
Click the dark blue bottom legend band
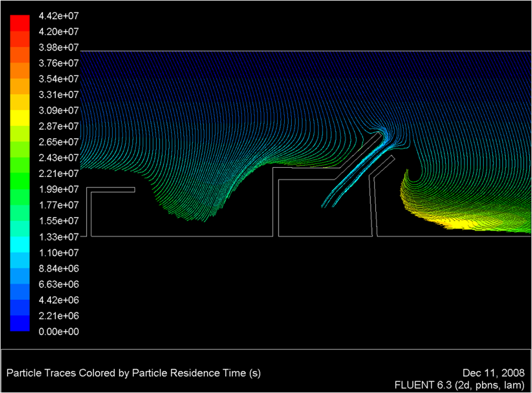click(20, 323)
